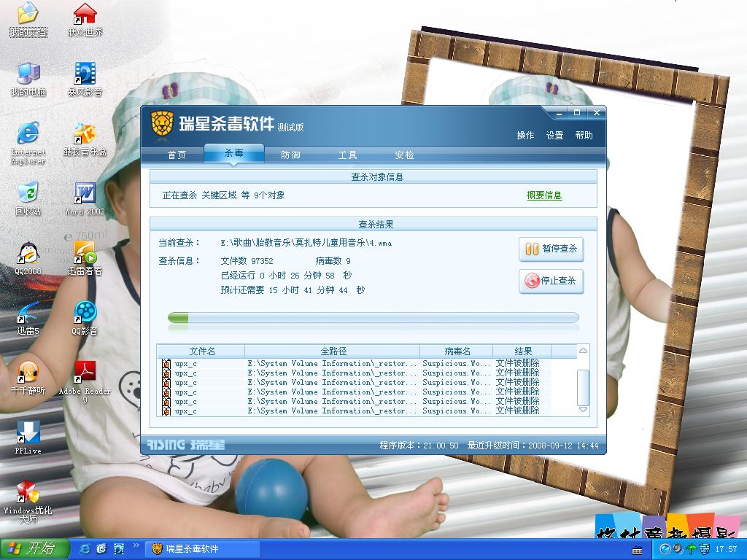This screenshot has height=560, width=747.
Task: Click the 瑞星杀毒软件 taskbar button
Action: (203, 549)
